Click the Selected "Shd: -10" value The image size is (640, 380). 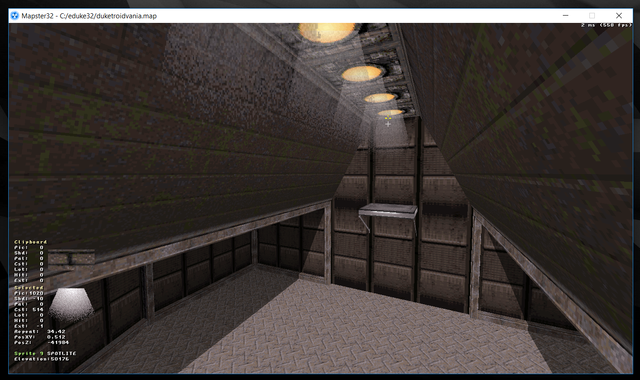pyautogui.click(x=29, y=299)
